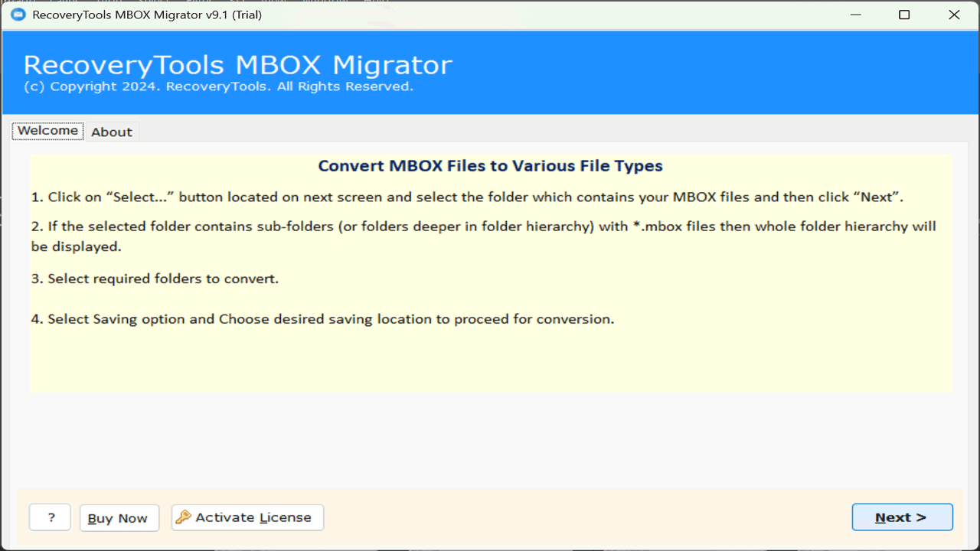Click the key icon on Activate License
This screenshot has width=980, height=551.
point(183,518)
